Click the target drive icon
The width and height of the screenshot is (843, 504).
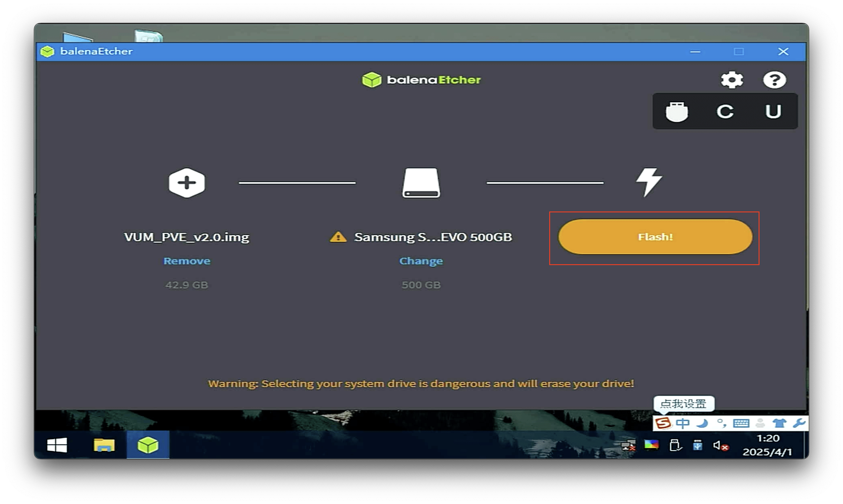421,183
